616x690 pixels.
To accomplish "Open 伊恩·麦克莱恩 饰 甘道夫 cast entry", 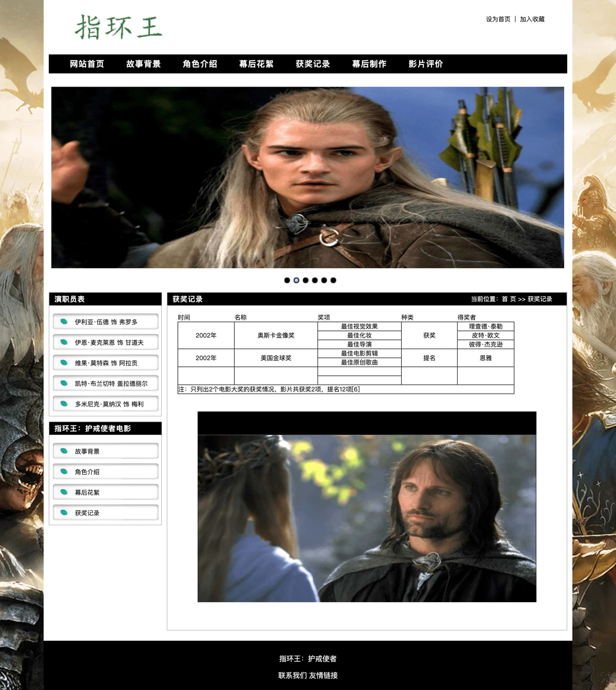I will [x=109, y=342].
